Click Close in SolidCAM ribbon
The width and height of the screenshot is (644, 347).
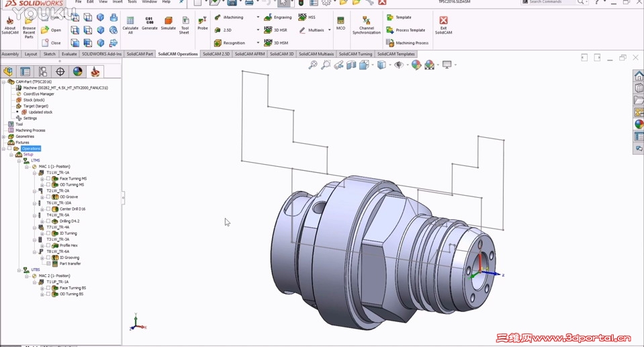pyautogui.click(x=51, y=43)
